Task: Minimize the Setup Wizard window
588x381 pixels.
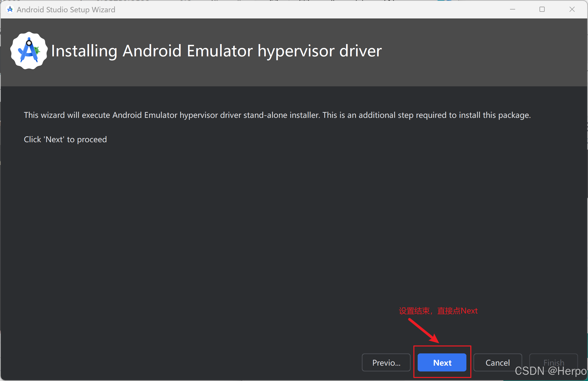Action: click(x=512, y=9)
